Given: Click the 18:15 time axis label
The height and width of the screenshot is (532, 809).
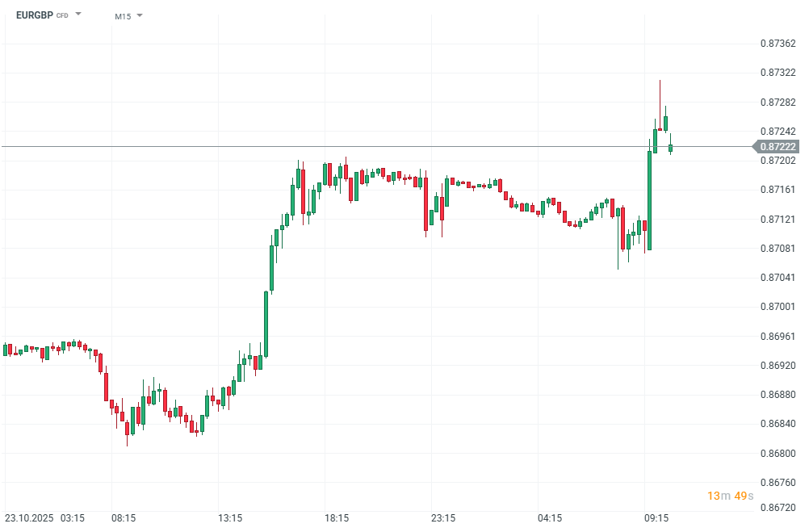Looking at the screenshot, I should tap(336, 517).
